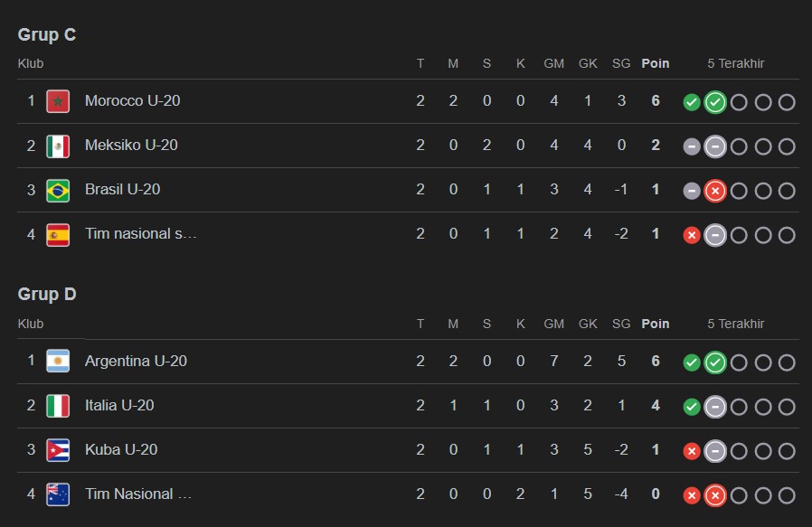This screenshot has width=812, height=527.
Task: Click the Spain flag icon in Grup C
Action: coord(58,234)
